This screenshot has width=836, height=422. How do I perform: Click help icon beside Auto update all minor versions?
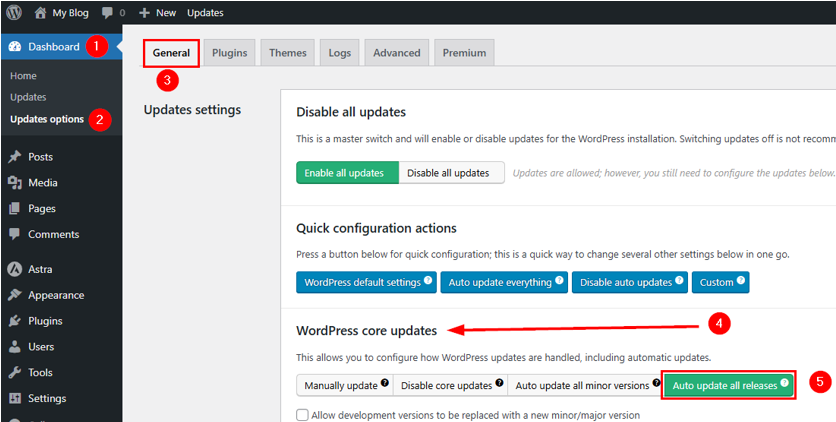(656, 383)
